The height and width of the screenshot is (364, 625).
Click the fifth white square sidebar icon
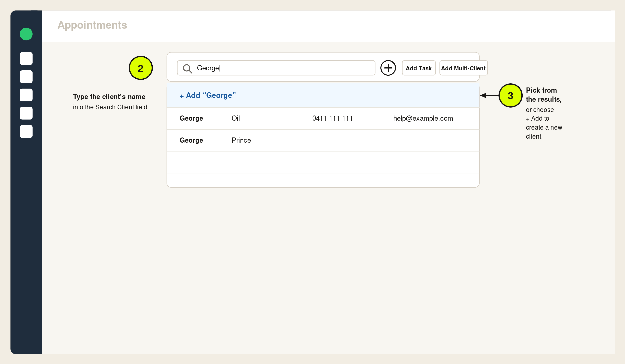click(x=26, y=131)
